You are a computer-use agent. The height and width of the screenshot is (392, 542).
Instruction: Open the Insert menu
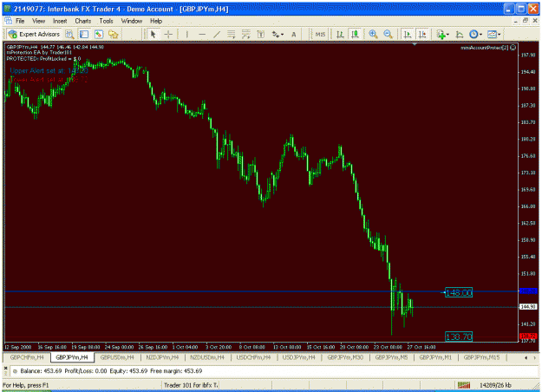point(60,21)
